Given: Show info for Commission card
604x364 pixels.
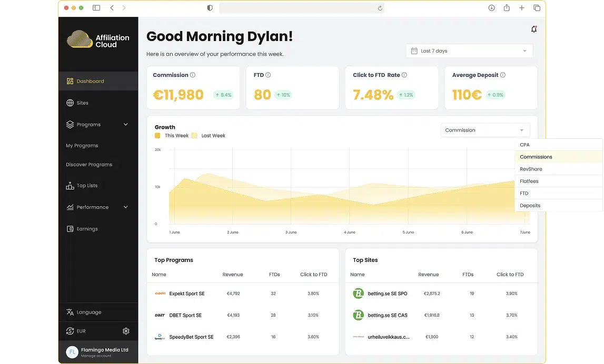Looking at the screenshot, I should (193, 75).
